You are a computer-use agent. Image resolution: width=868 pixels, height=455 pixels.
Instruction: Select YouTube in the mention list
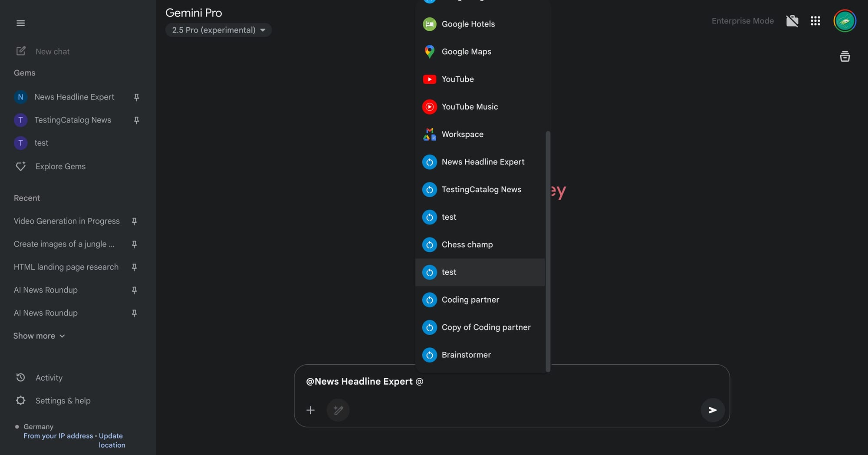click(x=480, y=79)
